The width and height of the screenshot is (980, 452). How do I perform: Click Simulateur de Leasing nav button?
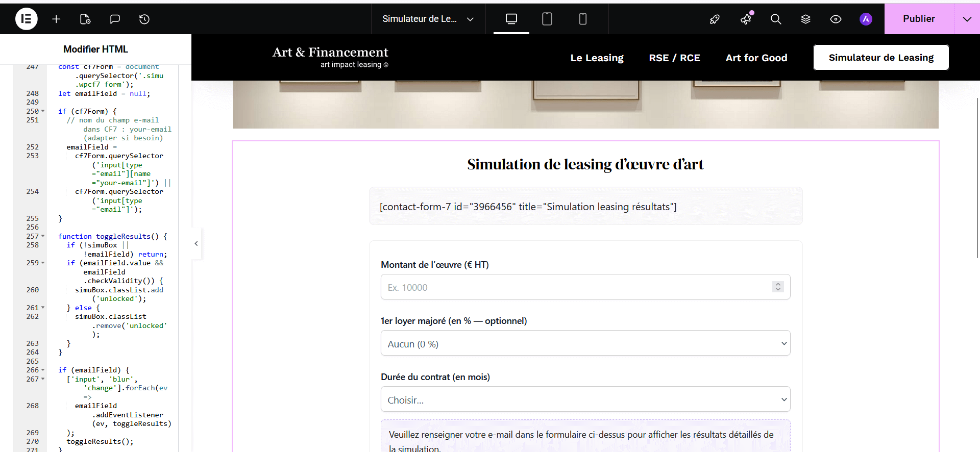881,57
